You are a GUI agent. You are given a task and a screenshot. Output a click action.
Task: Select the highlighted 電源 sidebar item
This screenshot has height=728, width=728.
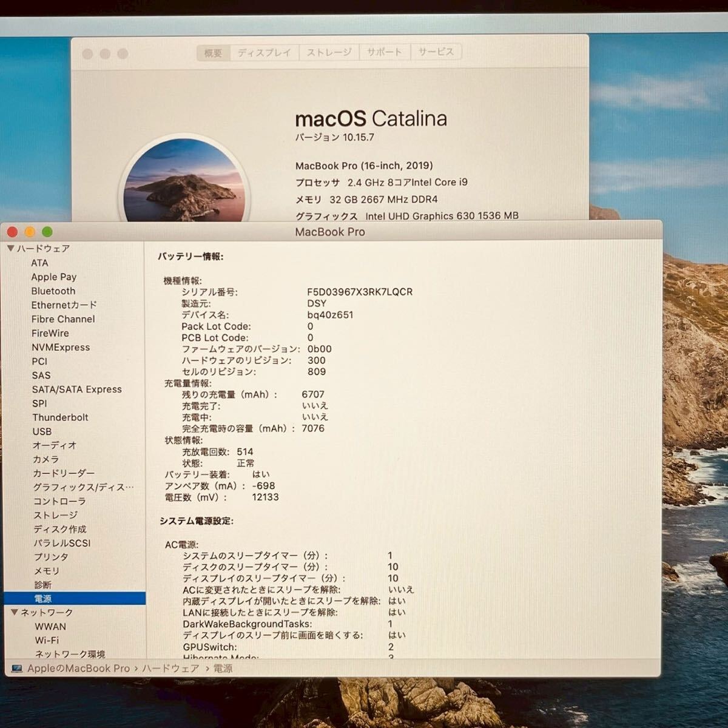(75, 599)
